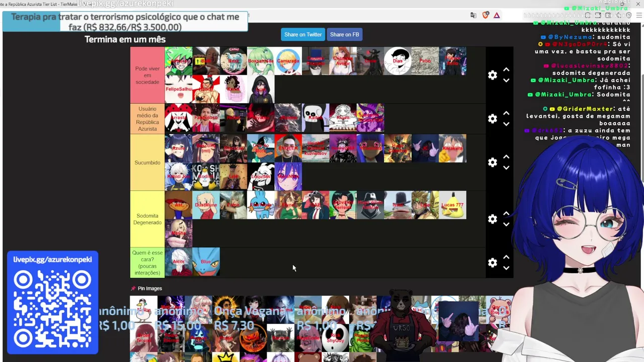Select the 'Usuário médio da República Azurista' tier label
This screenshot has width=644, height=362.
pyautogui.click(x=147, y=119)
